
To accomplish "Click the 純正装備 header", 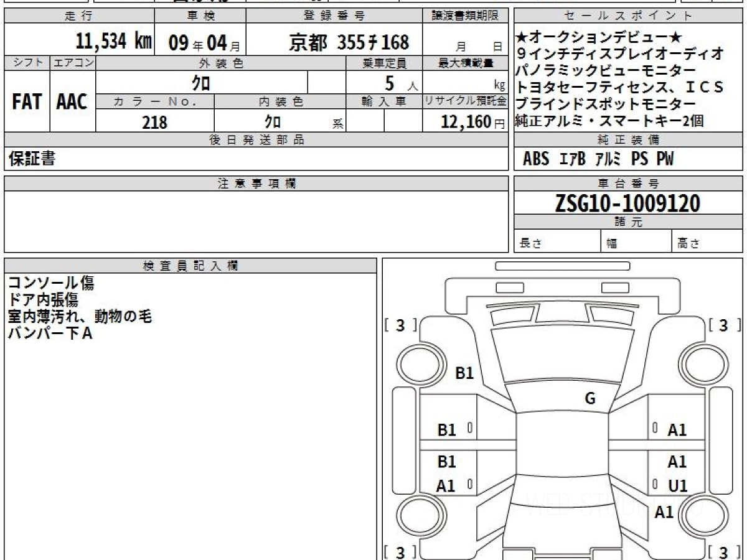I will click(x=628, y=139).
